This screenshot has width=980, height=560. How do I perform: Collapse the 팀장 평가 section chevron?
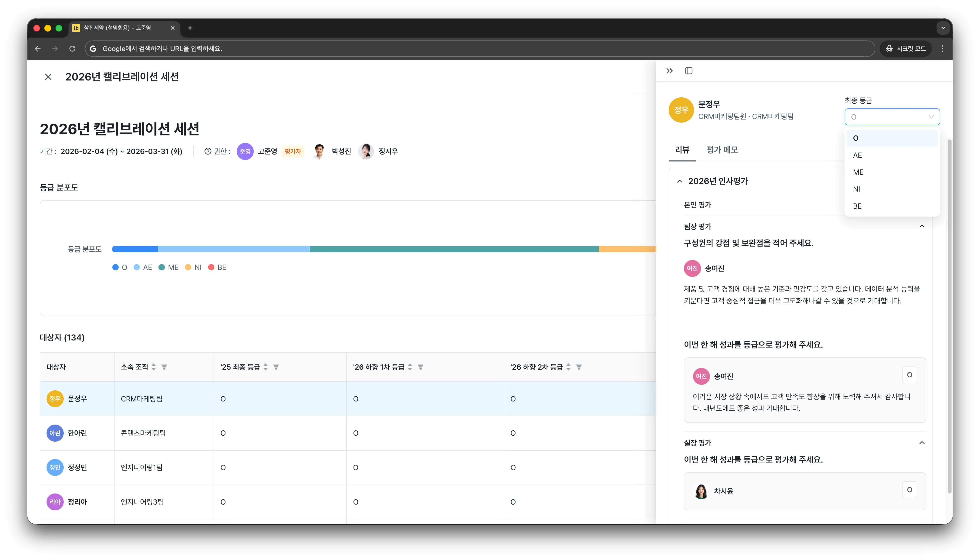[922, 226]
